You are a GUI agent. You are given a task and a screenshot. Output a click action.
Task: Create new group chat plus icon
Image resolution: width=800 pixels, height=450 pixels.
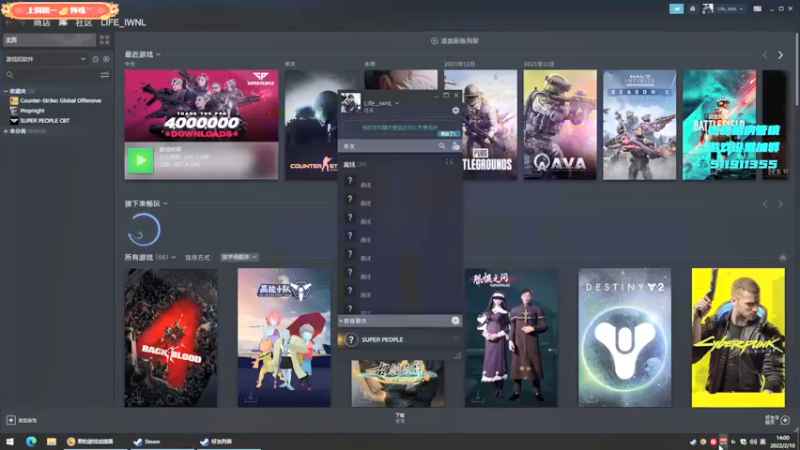tap(455, 320)
